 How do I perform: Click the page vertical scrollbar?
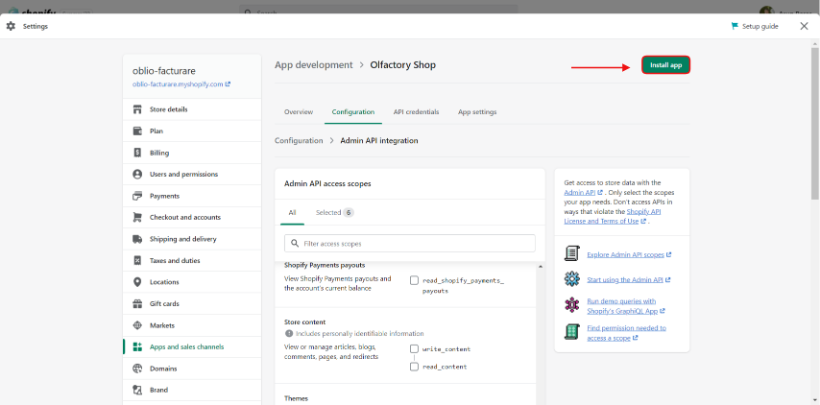pos(815,123)
